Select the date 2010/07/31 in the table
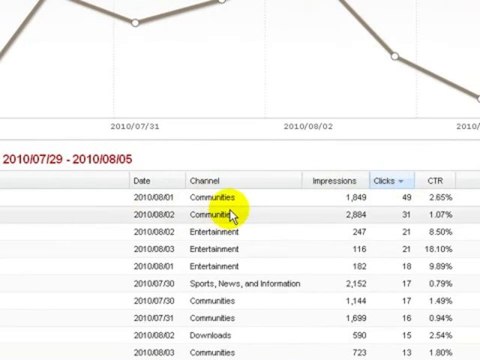 (x=154, y=318)
